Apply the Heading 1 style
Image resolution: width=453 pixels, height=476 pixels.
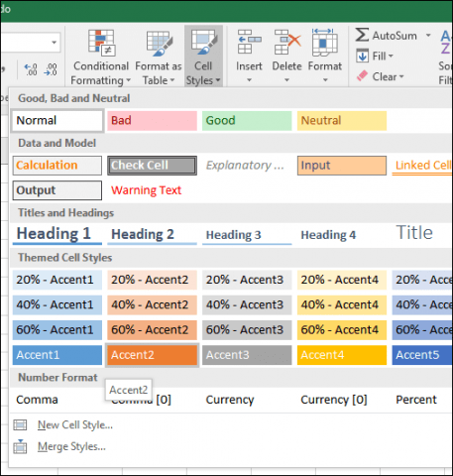pos(57,234)
